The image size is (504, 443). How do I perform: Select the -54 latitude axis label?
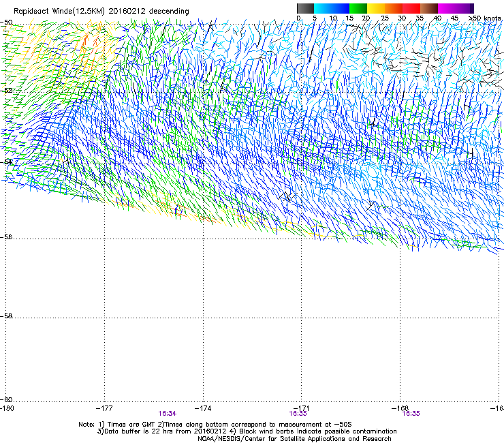(6, 162)
